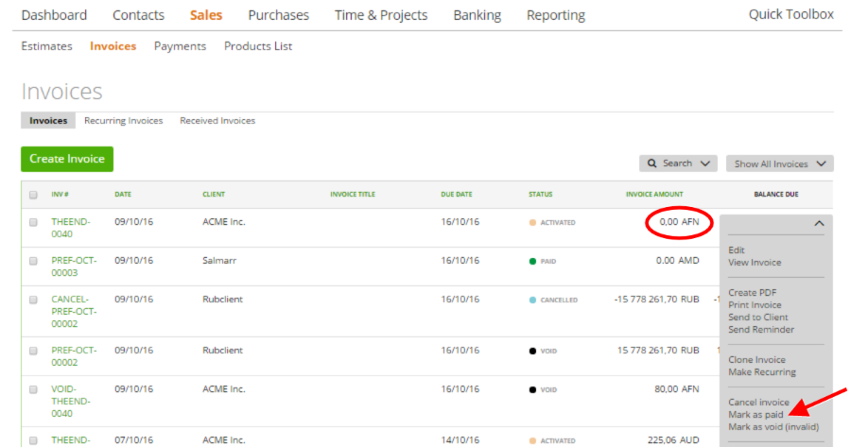Click the CANCELLED status indicator
Viewport: 868px width, 447px height.
[553, 300]
